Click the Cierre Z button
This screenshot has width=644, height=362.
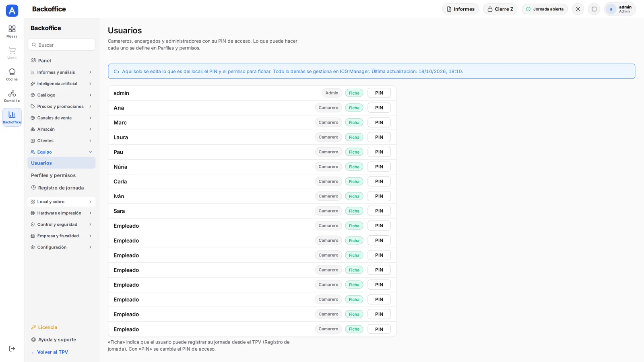[x=500, y=9]
